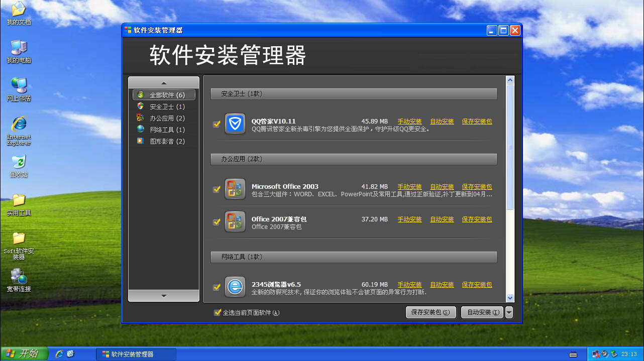Viewport: 644px width, 361px height.
Task: Uncheck the QQ管家V10.11 checkbox
Action: tap(217, 124)
